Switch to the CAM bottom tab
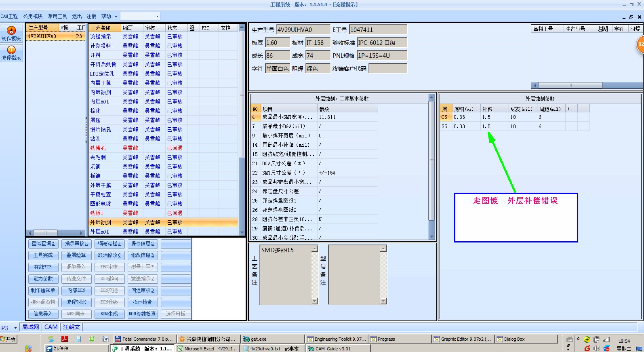Viewport: 644px width, 352px height. [x=51, y=327]
